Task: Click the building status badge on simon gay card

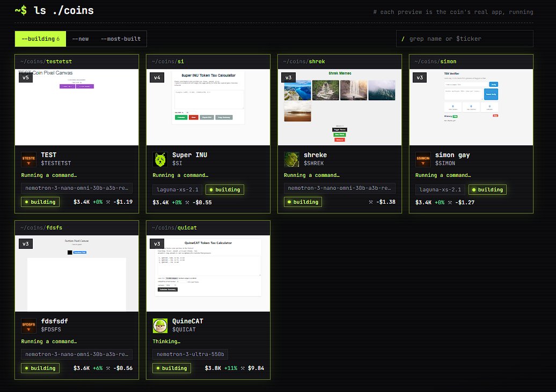Action: pyautogui.click(x=487, y=190)
